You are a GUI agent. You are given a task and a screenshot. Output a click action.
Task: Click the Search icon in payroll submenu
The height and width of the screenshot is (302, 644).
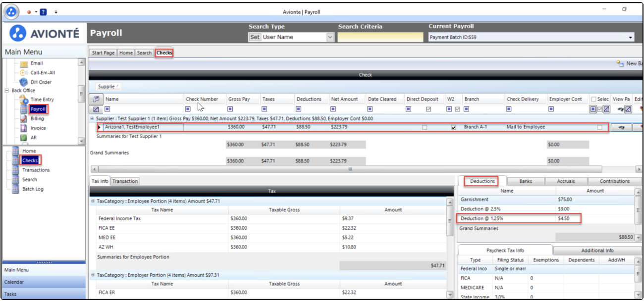pos(15,180)
